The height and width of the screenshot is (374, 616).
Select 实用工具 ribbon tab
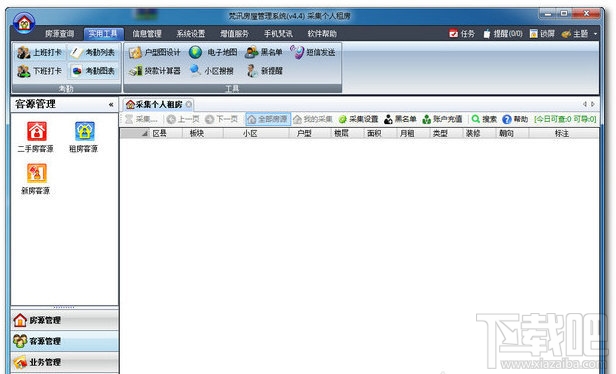103,34
